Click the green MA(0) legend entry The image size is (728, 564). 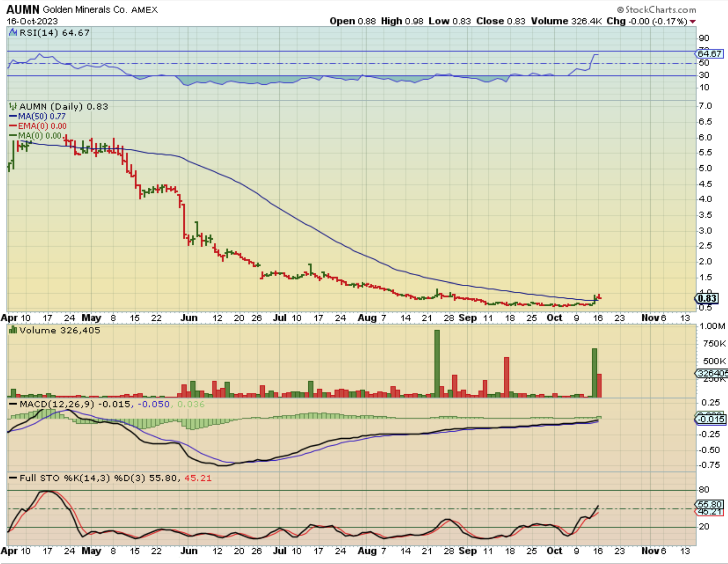pos(35,136)
